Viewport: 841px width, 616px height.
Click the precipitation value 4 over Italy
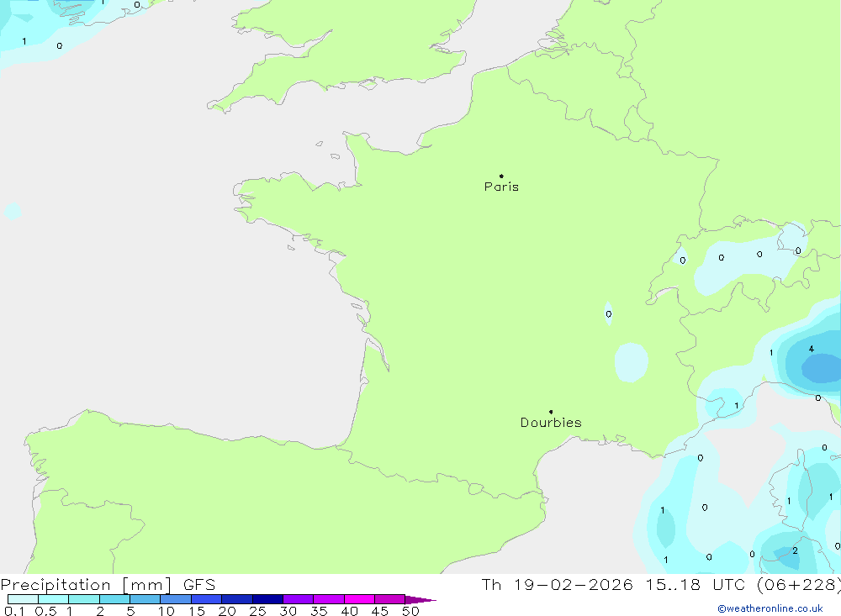click(x=811, y=349)
